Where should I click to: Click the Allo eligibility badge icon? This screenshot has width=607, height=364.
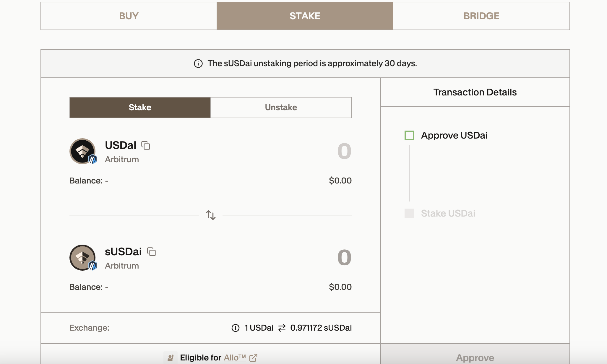(171, 358)
